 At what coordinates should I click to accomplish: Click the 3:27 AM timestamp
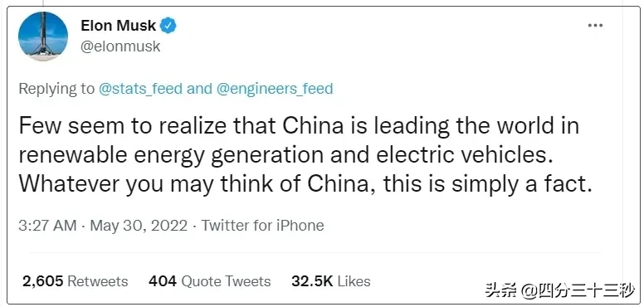coord(47,226)
